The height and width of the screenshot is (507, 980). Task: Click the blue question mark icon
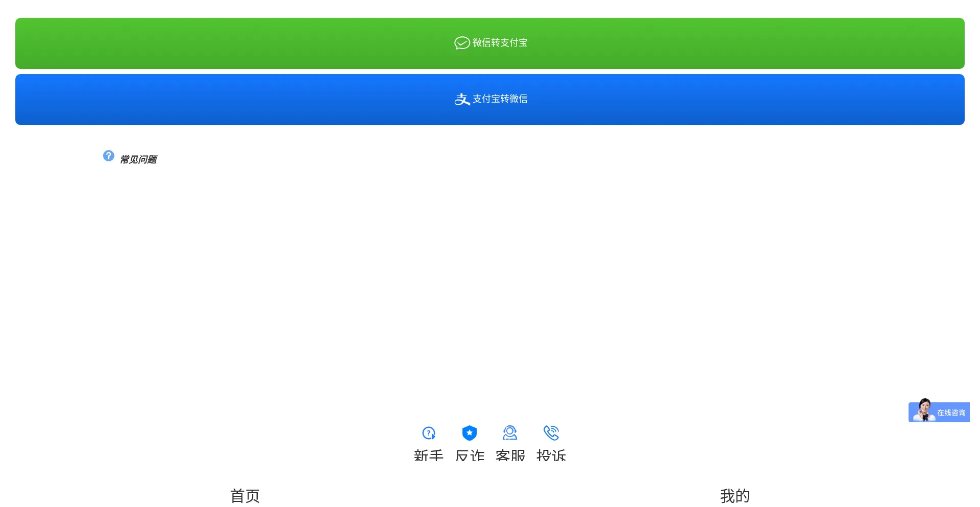[109, 156]
